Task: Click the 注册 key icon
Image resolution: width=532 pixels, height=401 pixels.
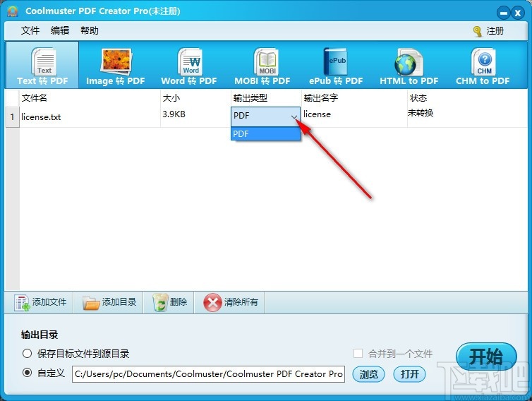Action: pos(478,31)
